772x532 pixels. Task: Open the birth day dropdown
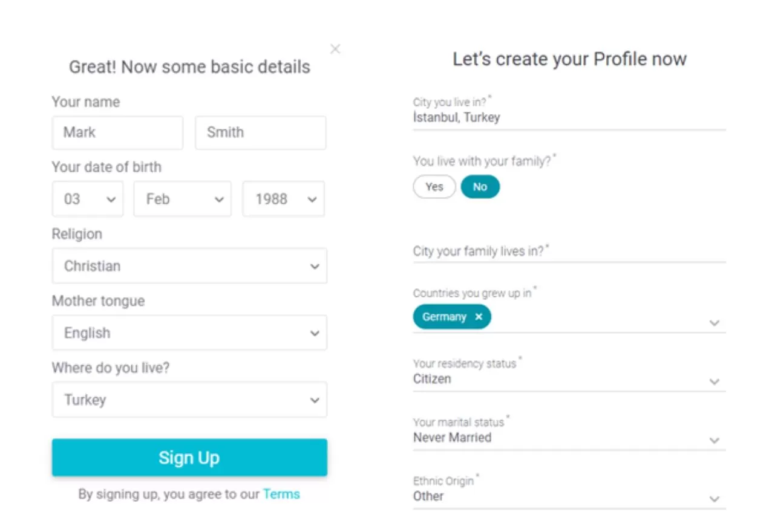88,199
